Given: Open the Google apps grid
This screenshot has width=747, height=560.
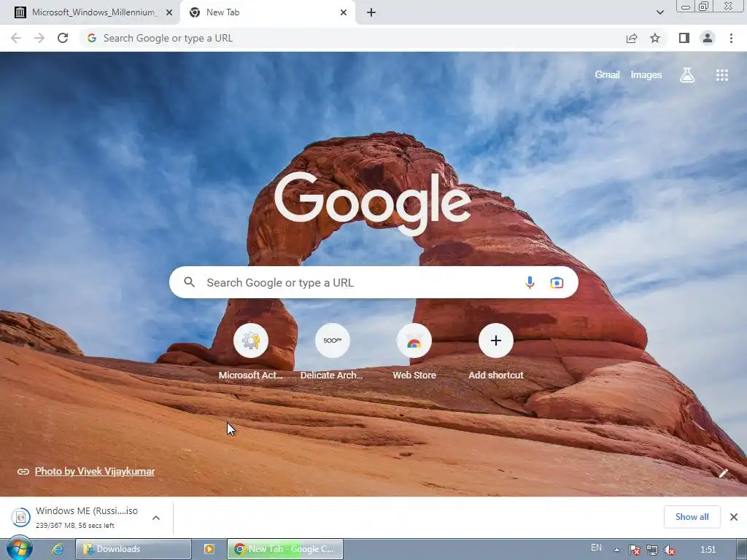Looking at the screenshot, I should click(x=721, y=75).
